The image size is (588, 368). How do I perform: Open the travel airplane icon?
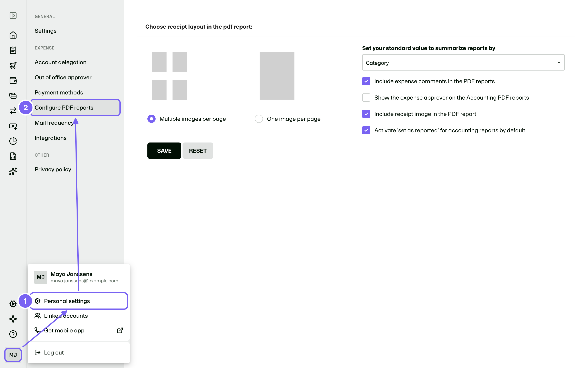point(13,65)
